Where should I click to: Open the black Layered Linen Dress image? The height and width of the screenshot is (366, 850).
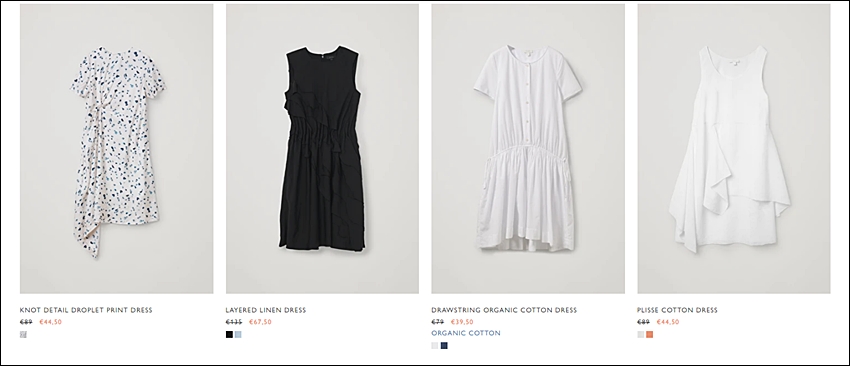pyautogui.click(x=322, y=149)
